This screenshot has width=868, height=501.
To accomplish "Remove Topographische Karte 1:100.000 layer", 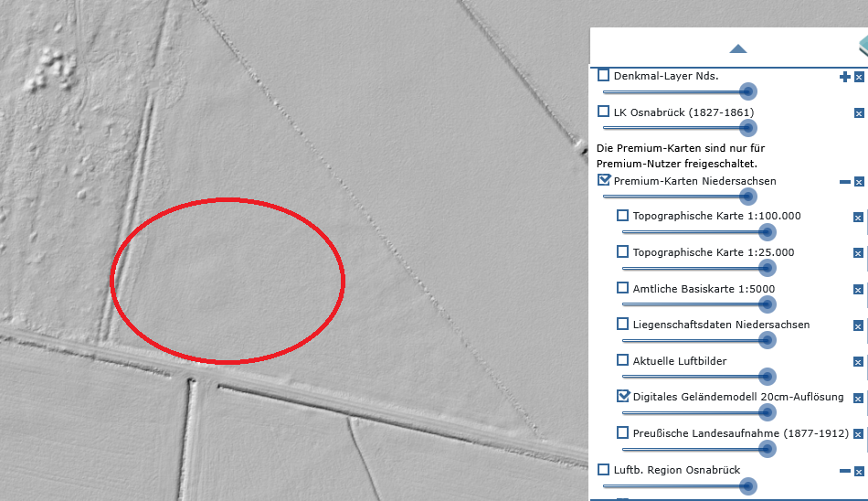I will tap(858, 218).
